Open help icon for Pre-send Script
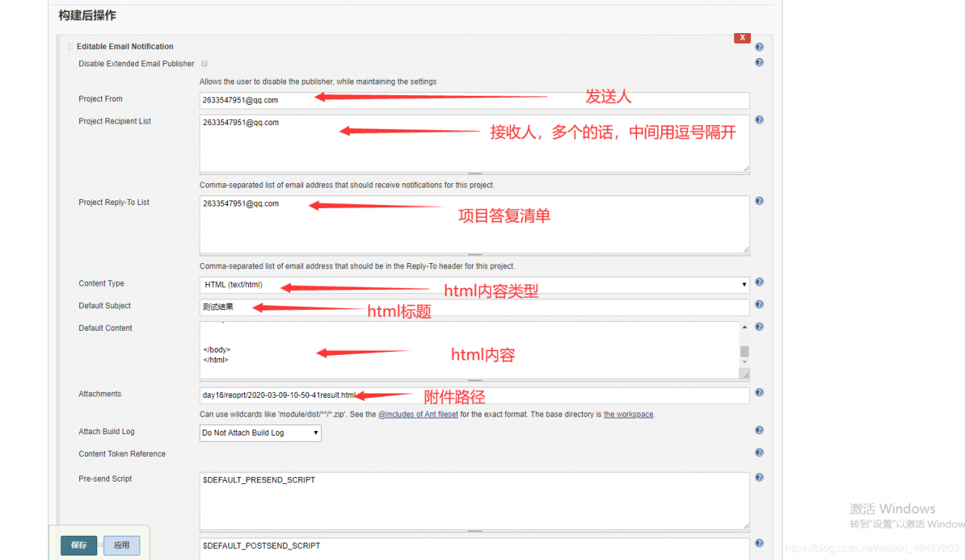Screen dimensions: 965x560 (759, 478)
